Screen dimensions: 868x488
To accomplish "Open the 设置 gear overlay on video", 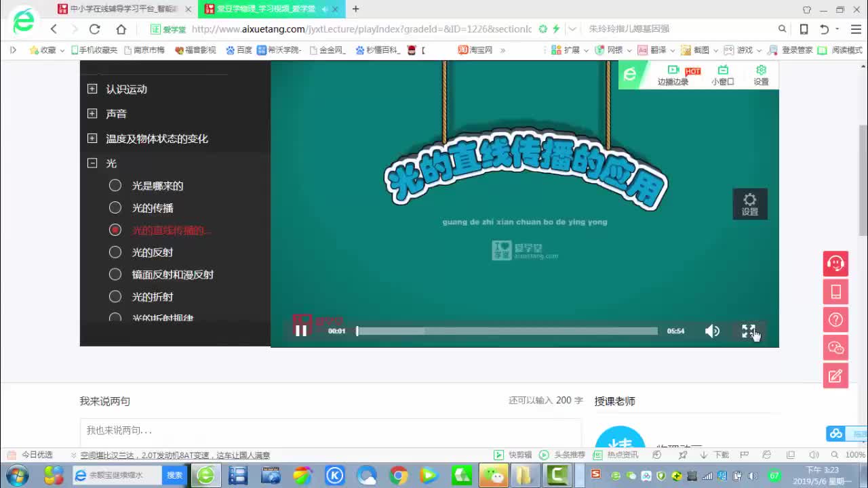I will pyautogui.click(x=750, y=203).
